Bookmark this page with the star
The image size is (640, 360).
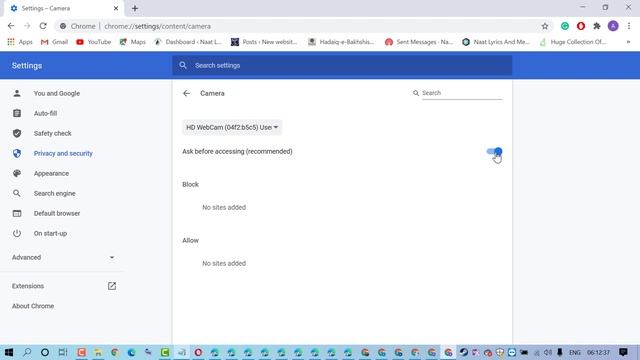point(545,26)
